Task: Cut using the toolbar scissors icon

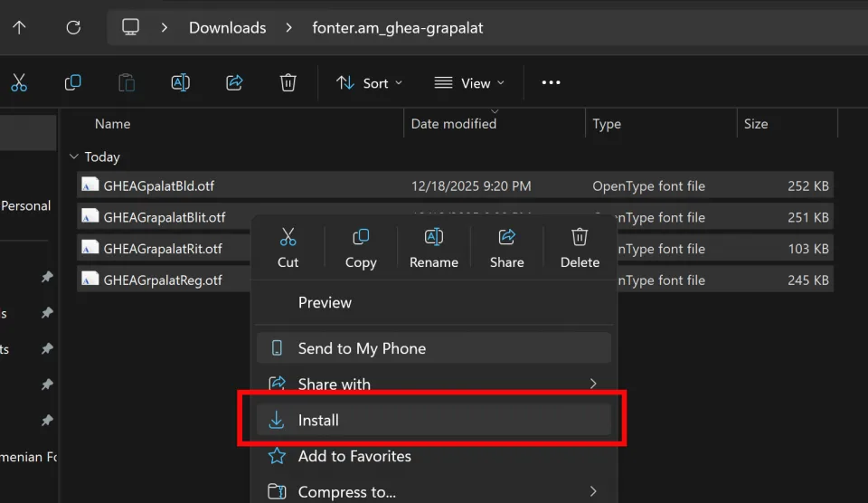Action: (19, 82)
